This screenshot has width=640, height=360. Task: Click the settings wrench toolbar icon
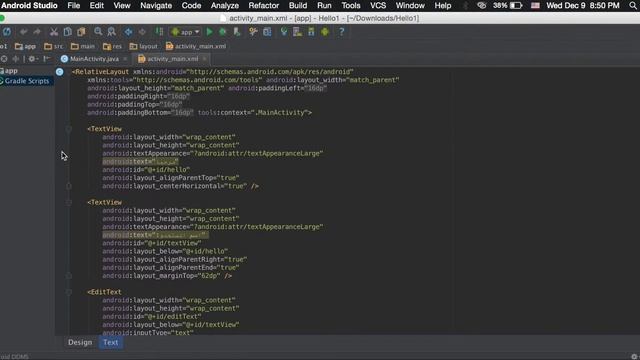(253, 32)
